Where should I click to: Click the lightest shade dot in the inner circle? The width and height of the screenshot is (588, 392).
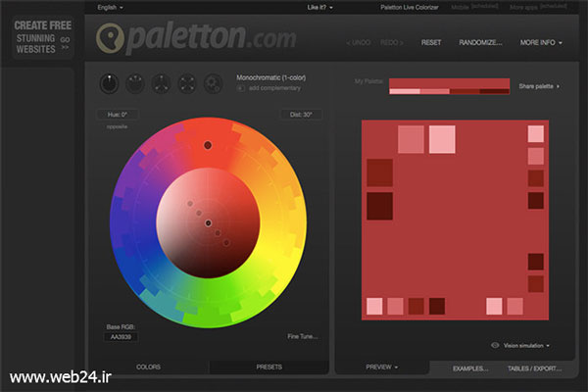(190, 204)
